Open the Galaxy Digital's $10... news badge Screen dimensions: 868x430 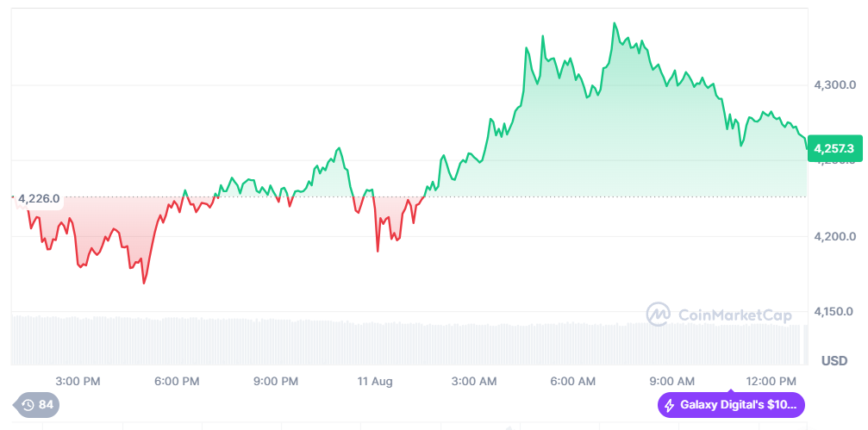(x=731, y=405)
